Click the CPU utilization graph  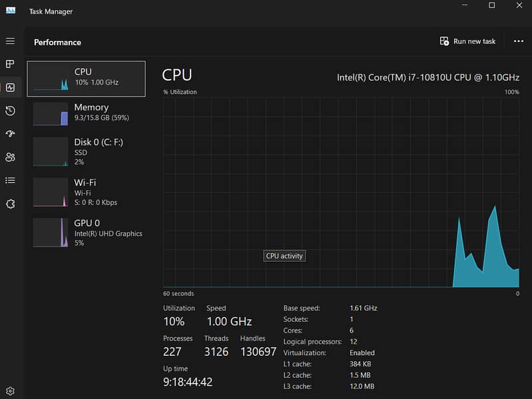(341, 193)
